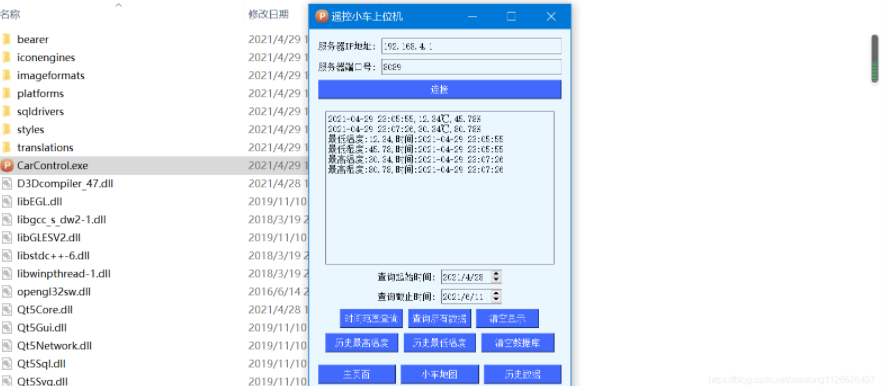Click the 服务器IP地址 input field
Viewport: 885px width, 386px height.
471,46
